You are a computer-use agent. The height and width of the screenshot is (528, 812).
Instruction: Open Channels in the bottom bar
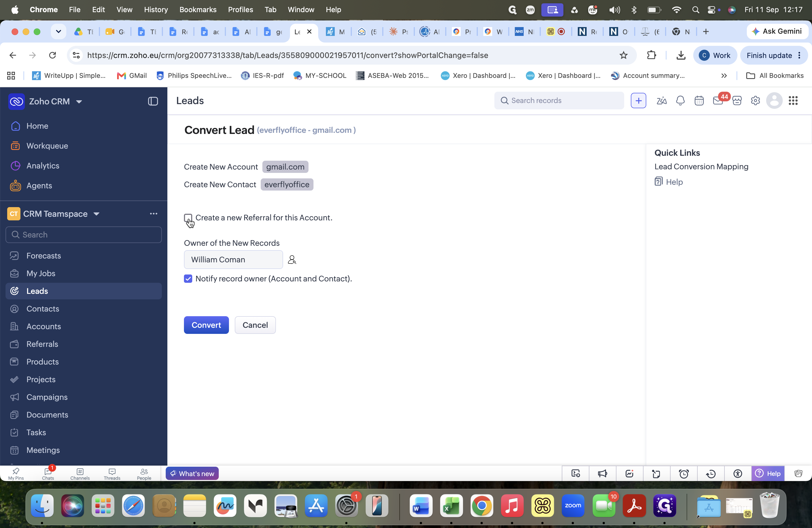click(x=80, y=473)
